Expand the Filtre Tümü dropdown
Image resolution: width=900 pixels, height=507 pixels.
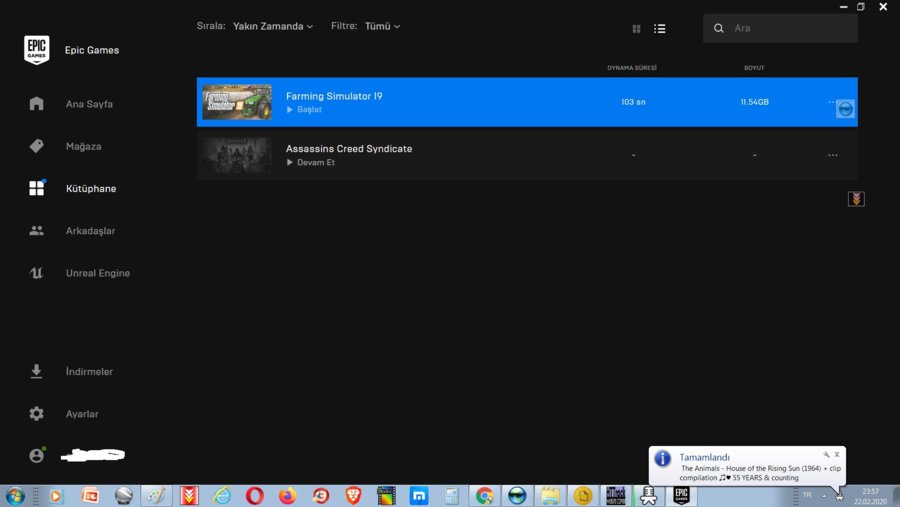(382, 26)
